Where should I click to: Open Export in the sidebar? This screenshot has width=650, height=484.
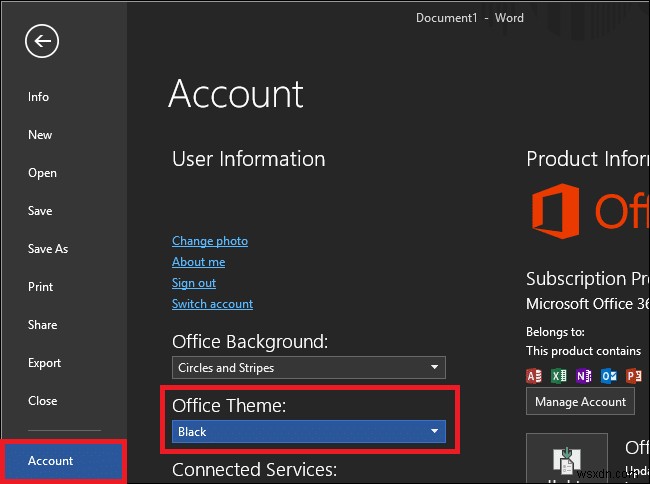[44, 363]
